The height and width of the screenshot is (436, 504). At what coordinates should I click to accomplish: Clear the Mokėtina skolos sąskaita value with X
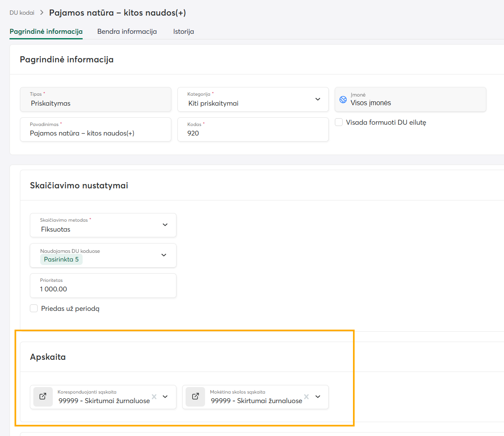click(x=306, y=397)
